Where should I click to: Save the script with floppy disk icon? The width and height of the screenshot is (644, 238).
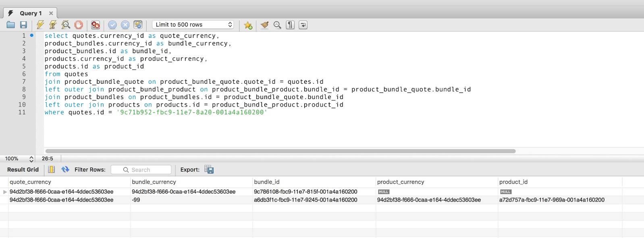(x=24, y=25)
